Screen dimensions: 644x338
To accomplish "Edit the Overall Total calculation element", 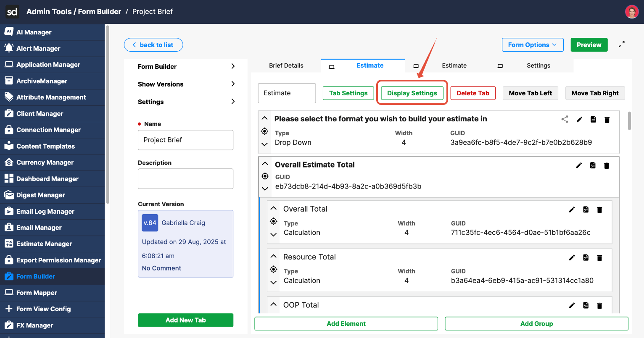I will coord(572,210).
